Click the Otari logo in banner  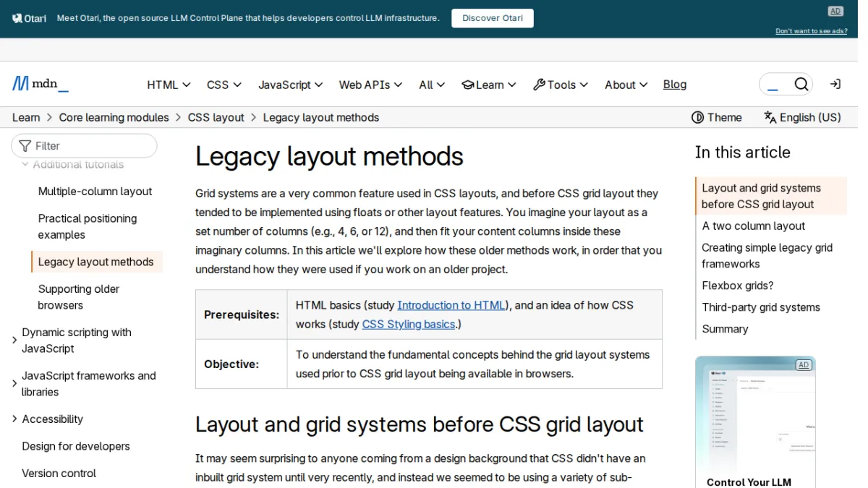[29, 18]
